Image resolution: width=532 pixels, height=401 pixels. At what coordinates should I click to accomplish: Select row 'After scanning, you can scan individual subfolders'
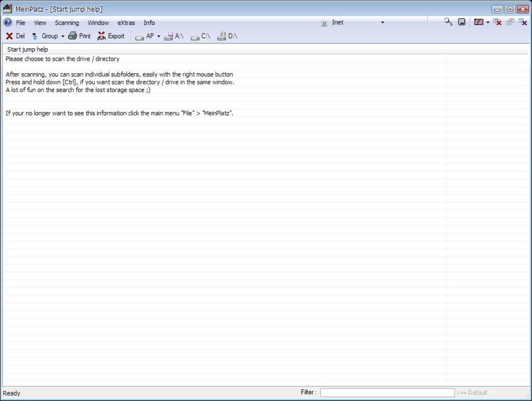click(x=119, y=74)
